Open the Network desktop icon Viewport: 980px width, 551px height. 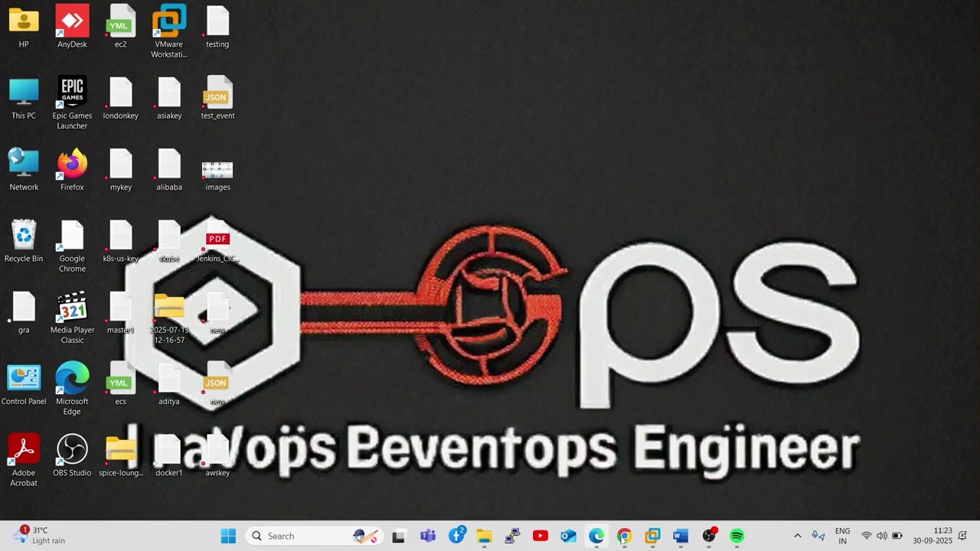[24, 170]
